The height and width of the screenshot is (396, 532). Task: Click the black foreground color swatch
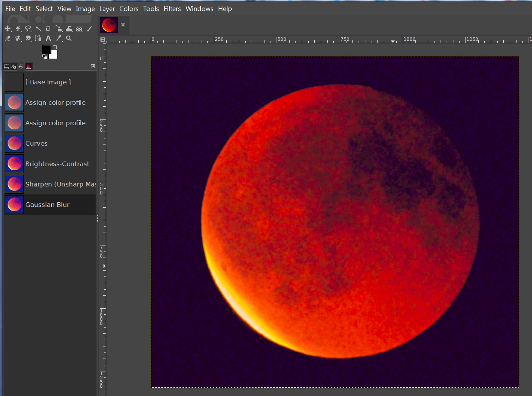tap(46, 49)
